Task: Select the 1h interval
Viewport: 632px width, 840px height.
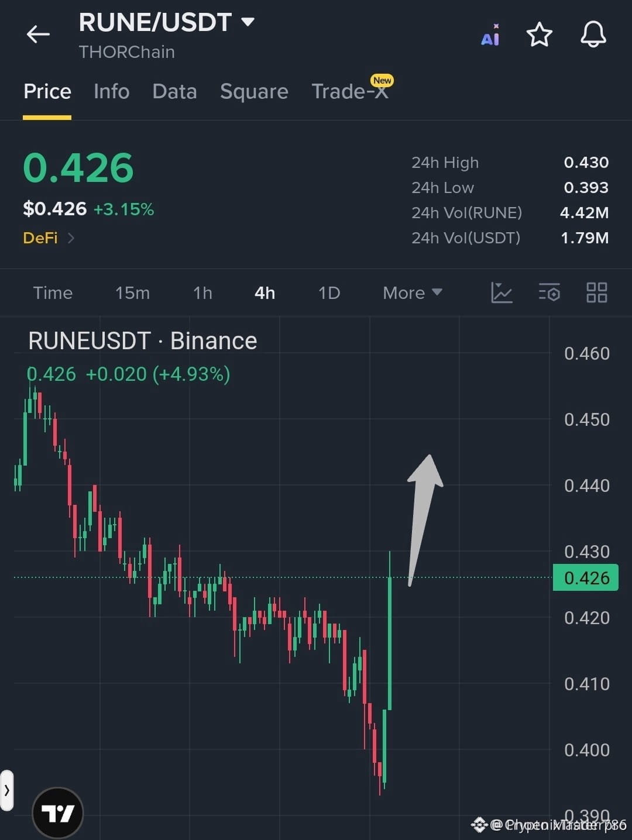Action: [202, 292]
